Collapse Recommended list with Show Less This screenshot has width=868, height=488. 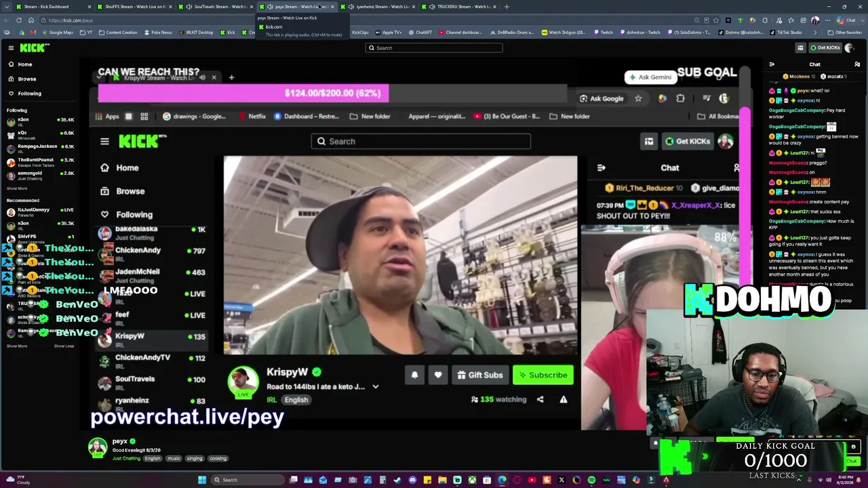[64, 346]
